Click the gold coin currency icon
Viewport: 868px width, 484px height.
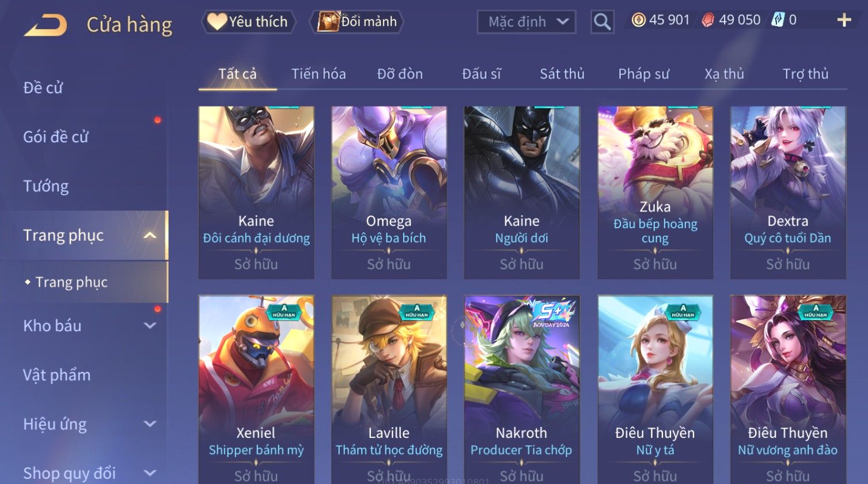point(638,20)
